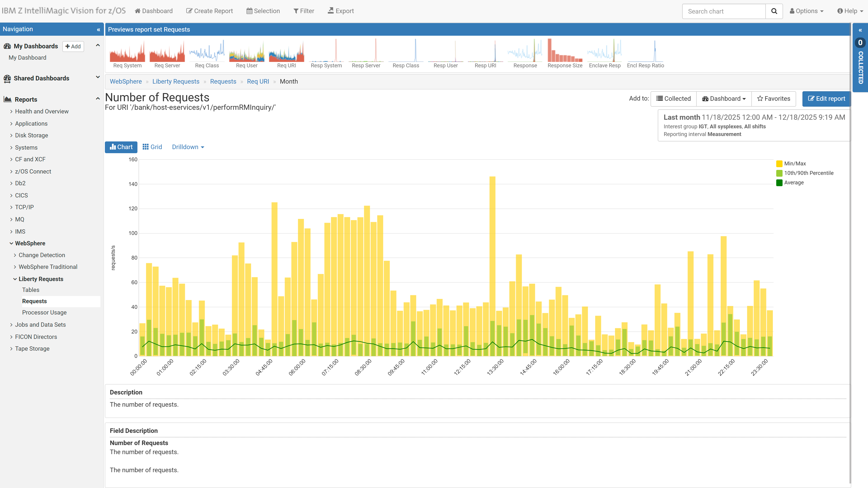Open My Dashboard in navigation
Screen dimensions: 868x488
click(x=27, y=58)
